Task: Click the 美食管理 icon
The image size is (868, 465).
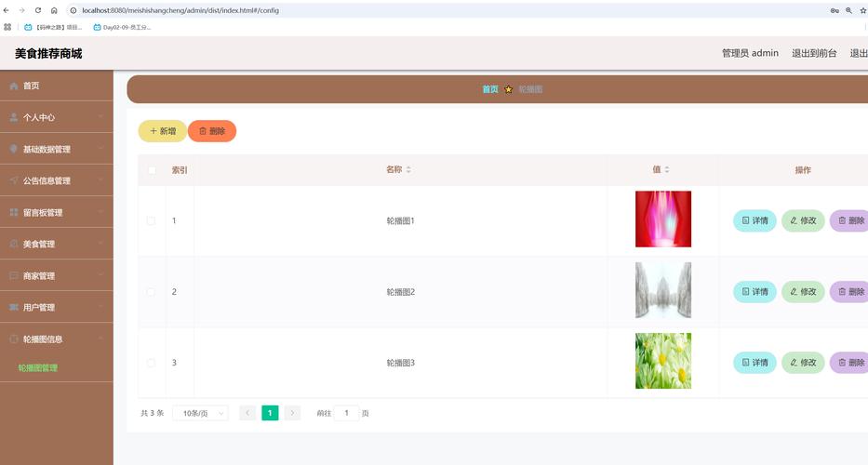Action: (x=14, y=244)
